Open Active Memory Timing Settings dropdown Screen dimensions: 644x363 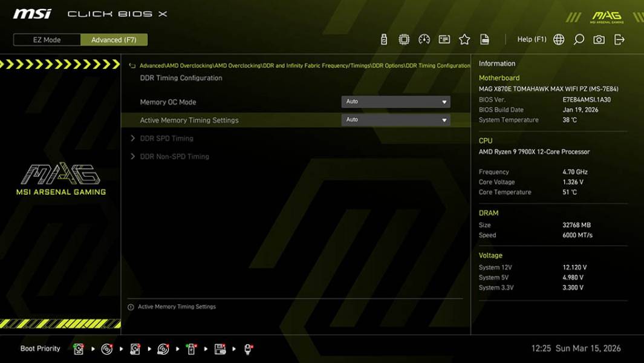click(396, 120)
